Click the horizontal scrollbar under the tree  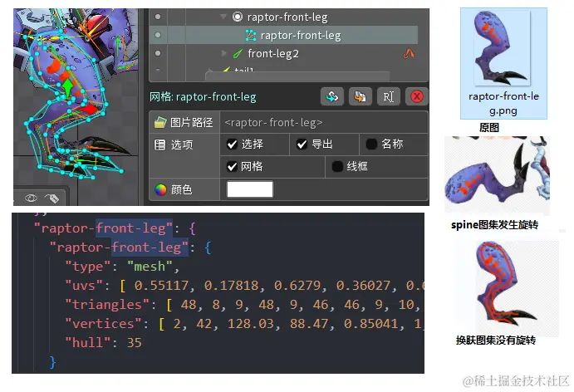point(297,76)
